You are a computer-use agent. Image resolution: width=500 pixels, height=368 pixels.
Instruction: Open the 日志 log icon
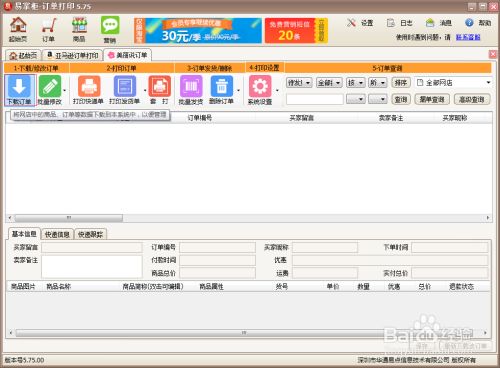coord(399,23)
